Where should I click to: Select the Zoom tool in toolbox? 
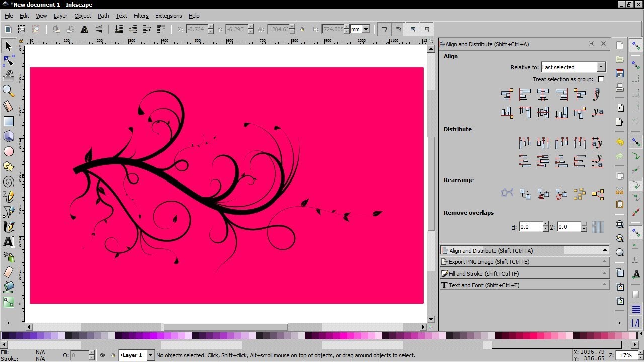tap(9, 90)
